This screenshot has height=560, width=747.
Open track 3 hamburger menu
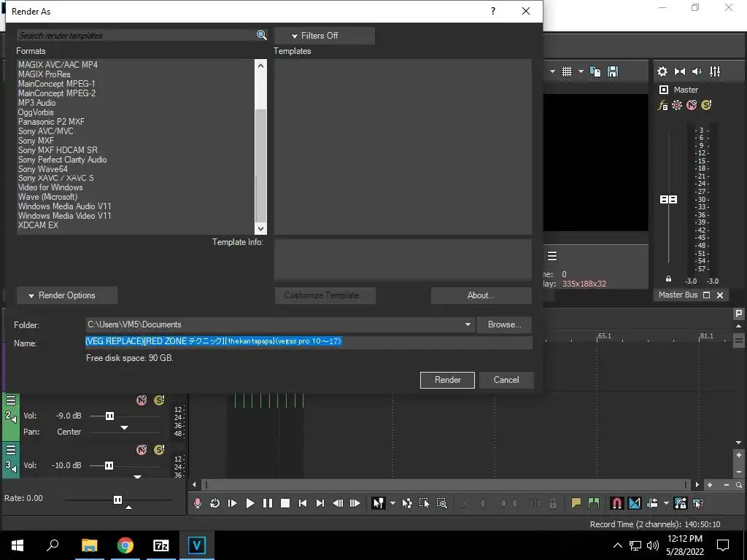coord(11,450)
